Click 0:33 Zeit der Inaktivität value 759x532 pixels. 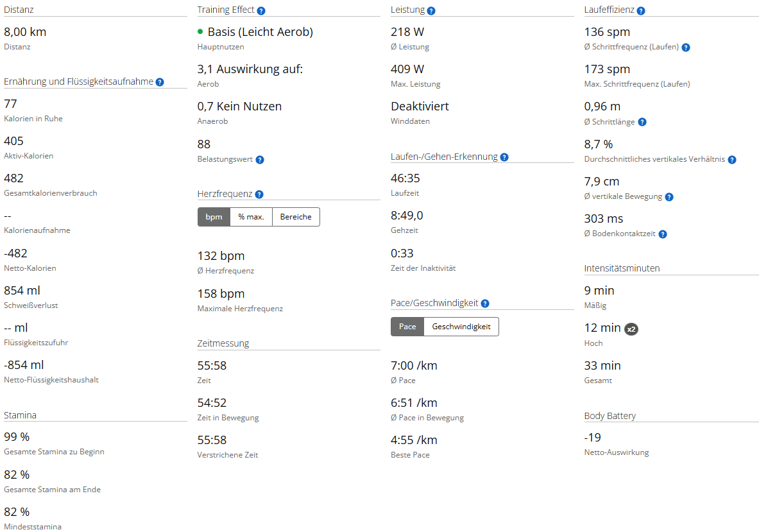[402, 253]
